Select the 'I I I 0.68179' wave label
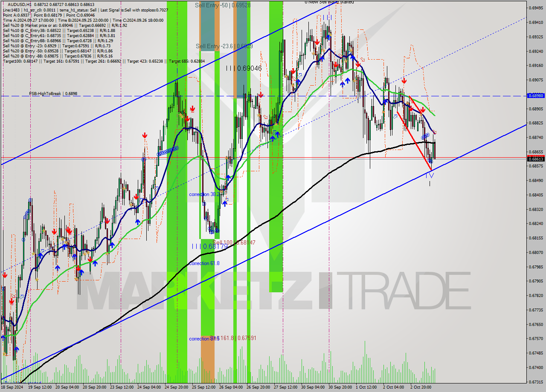Viewport: 546px width, 392px height. (x=209, y=246)
